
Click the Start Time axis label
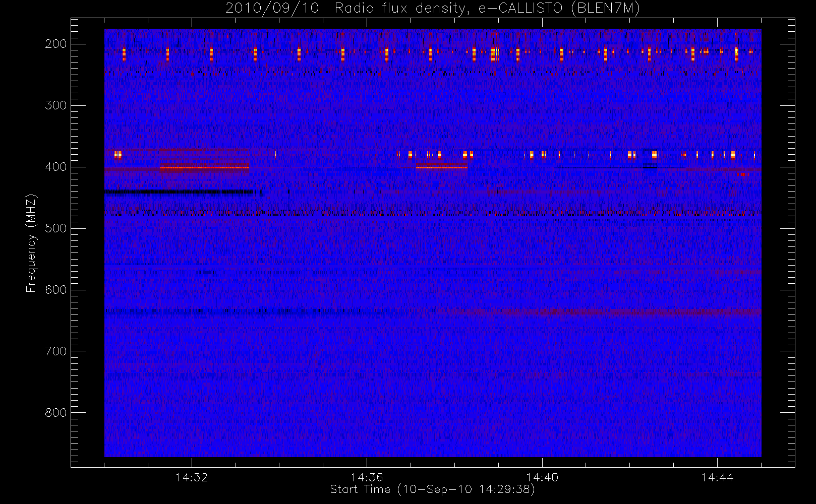point(432,489)
